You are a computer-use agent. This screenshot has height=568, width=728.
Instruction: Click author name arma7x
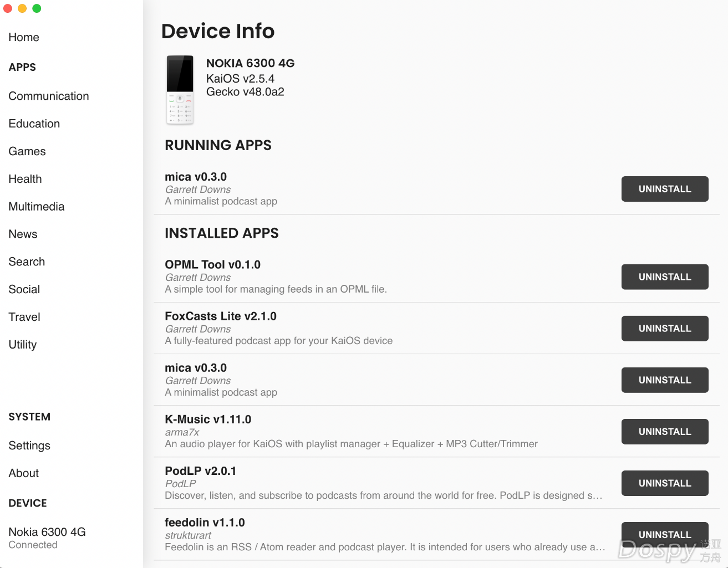tap(182, 432)
